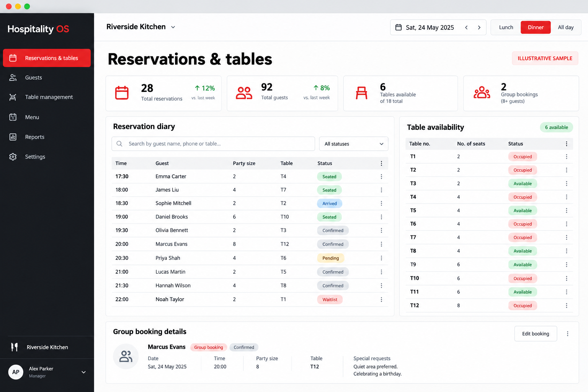This screenshot has height=392, width=588.
Task: Click Total guests people icon
Action: pos(244,93)
